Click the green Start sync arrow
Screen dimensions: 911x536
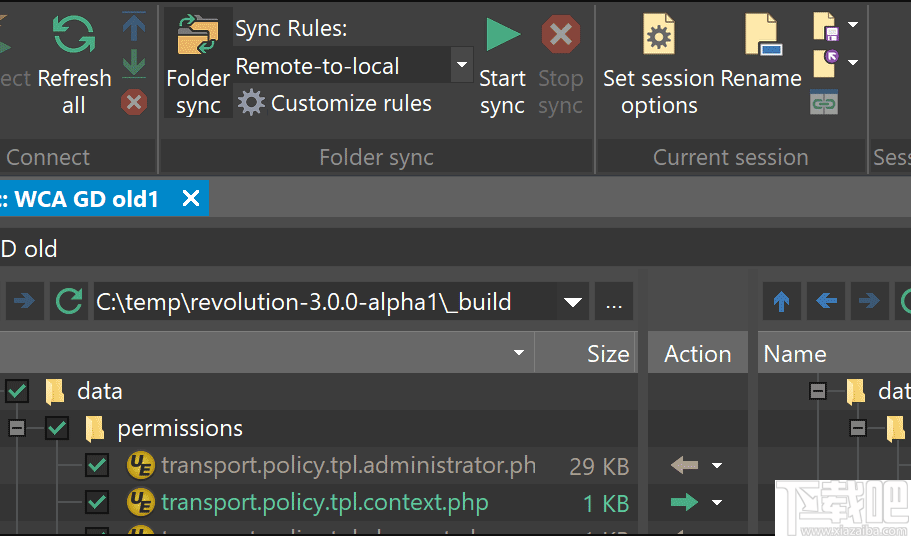pos(503,36)
